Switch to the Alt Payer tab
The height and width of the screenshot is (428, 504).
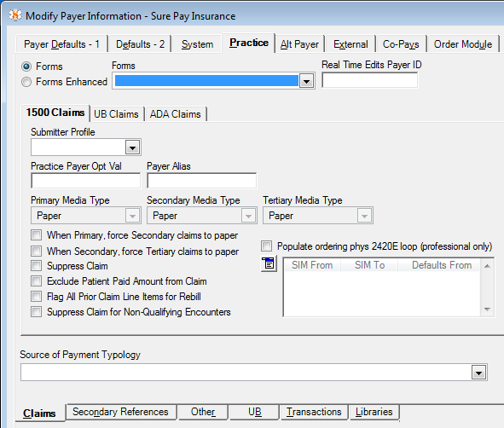[x=299, y=44]
